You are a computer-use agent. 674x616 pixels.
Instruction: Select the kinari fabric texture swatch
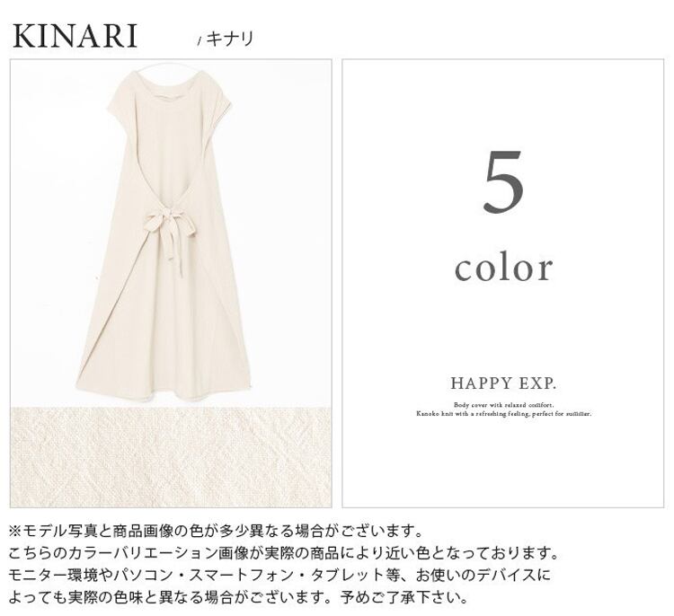[171, 457]
